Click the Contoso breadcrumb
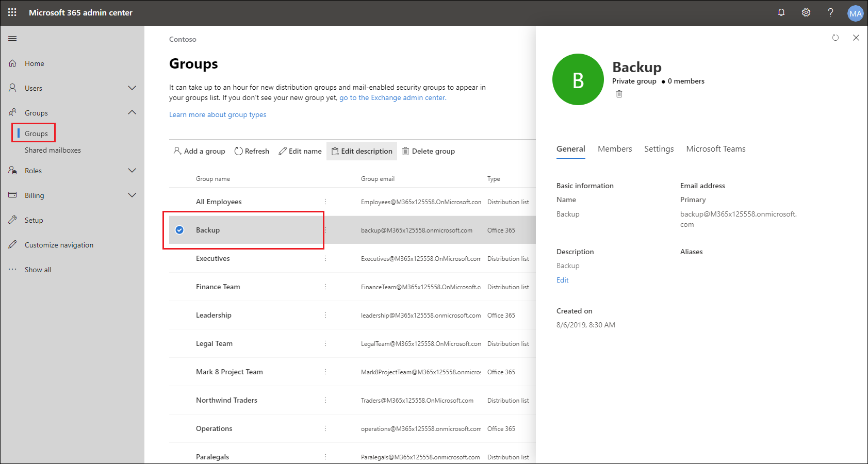The width and height of the screenshot is (868, 464). (x=183, y=39)
